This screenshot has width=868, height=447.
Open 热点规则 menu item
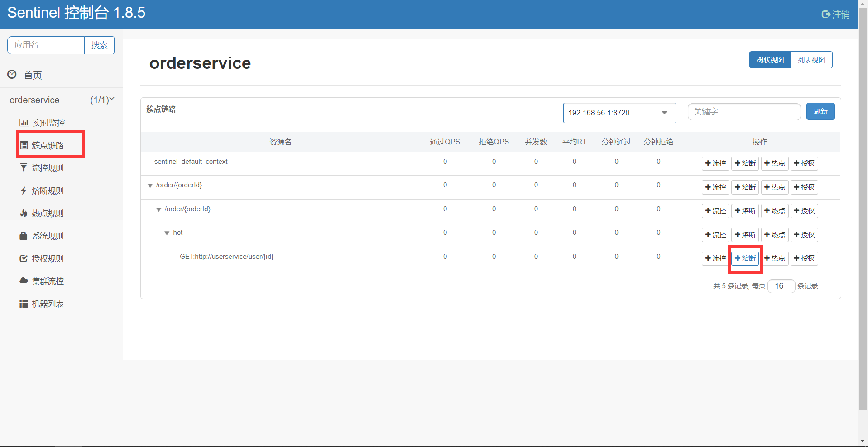[x=48, y=213]
